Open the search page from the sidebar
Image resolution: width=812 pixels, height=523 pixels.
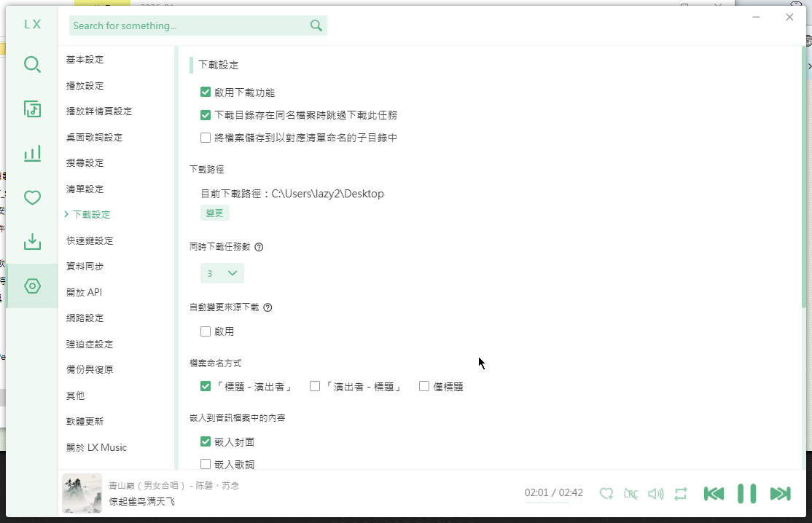point(32,65)
